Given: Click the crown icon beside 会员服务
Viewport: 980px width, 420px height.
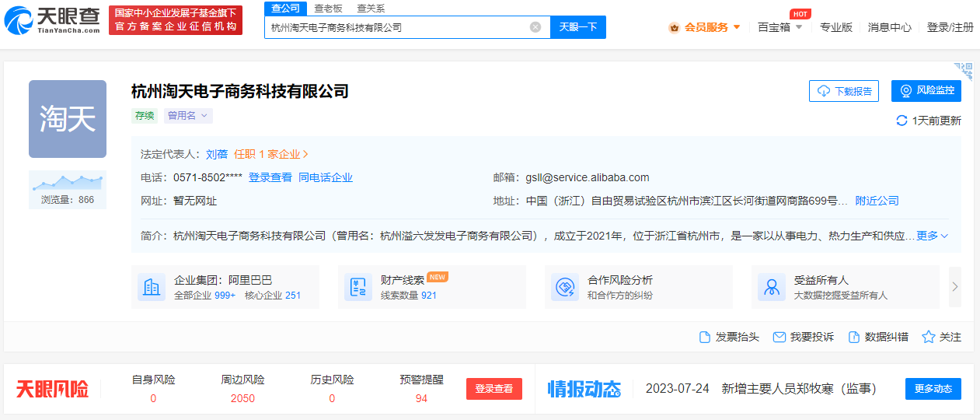Looking at the screenshot, I should (674, 27).
